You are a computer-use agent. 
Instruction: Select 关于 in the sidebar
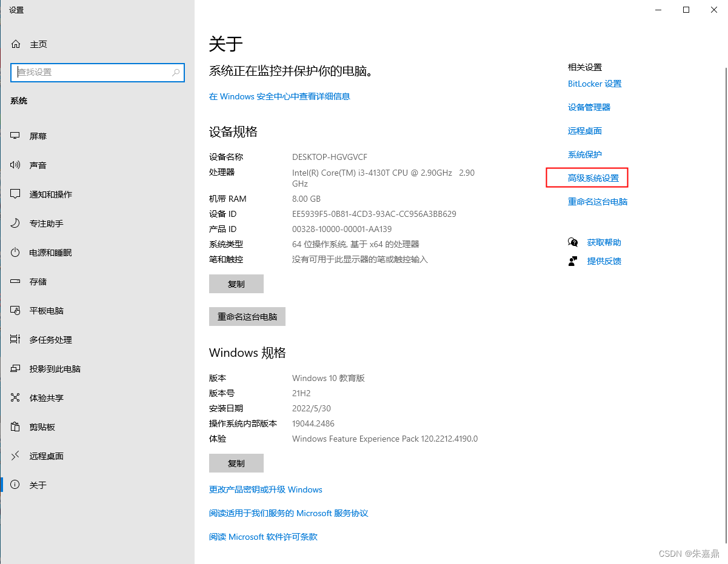[97, 485]
